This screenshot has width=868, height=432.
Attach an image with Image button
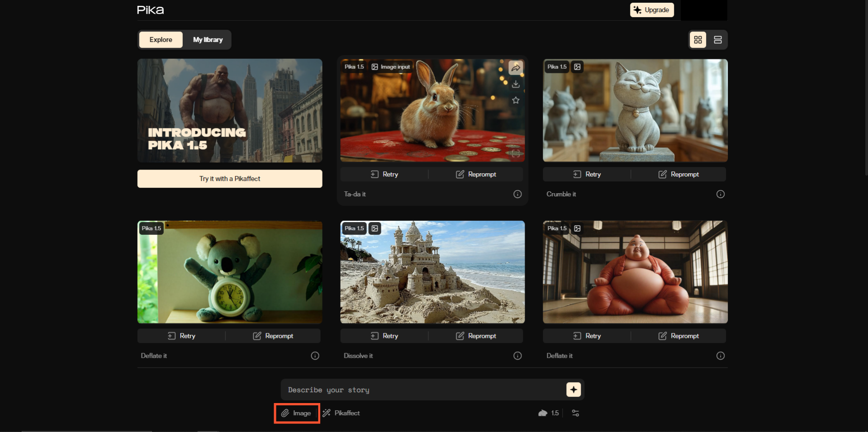coord(297,413)
